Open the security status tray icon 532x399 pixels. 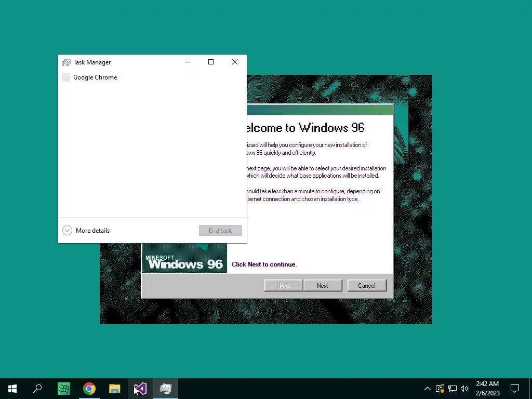click(x=440, y=389)
